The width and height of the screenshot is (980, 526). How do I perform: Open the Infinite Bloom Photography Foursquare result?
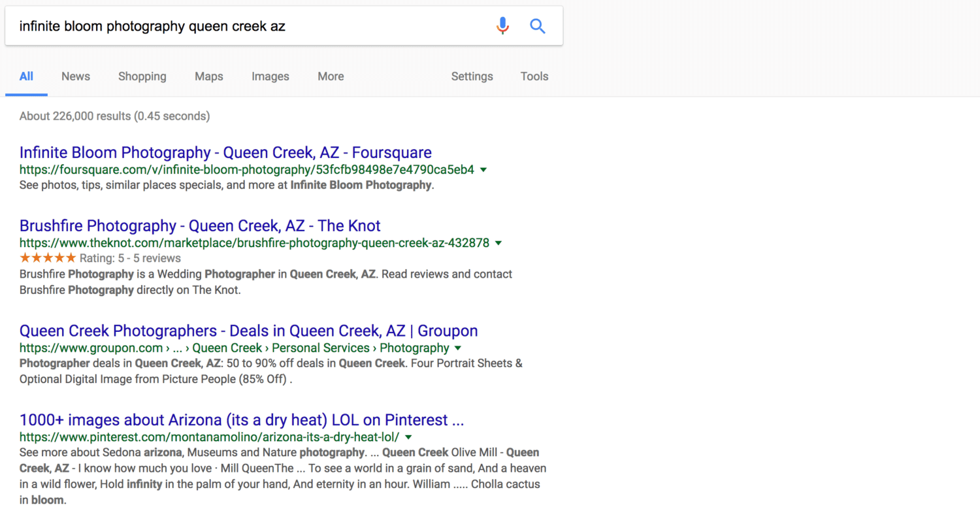tap(225, 153)
